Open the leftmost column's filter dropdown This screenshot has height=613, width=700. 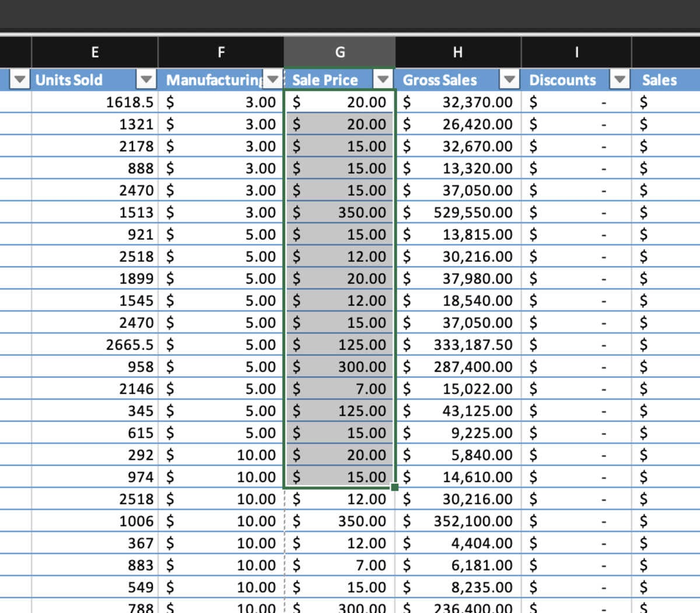pyautogui.click(x=19, y=80)
